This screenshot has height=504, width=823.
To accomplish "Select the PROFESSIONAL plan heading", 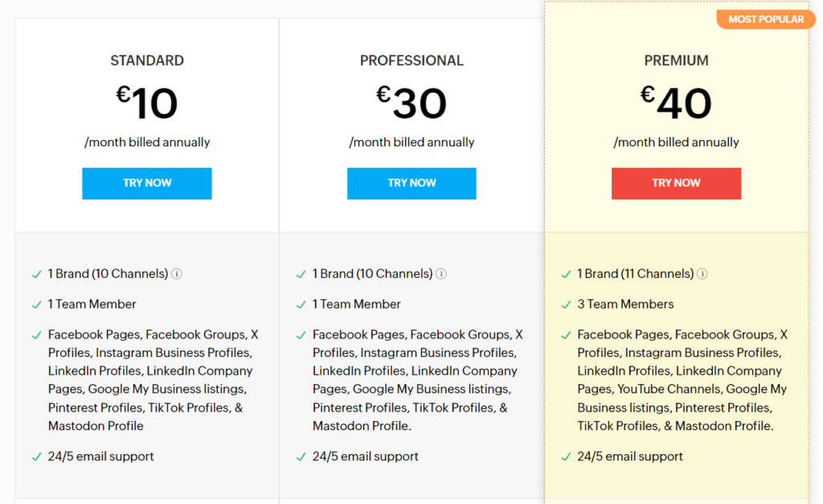I will point(411,60).
